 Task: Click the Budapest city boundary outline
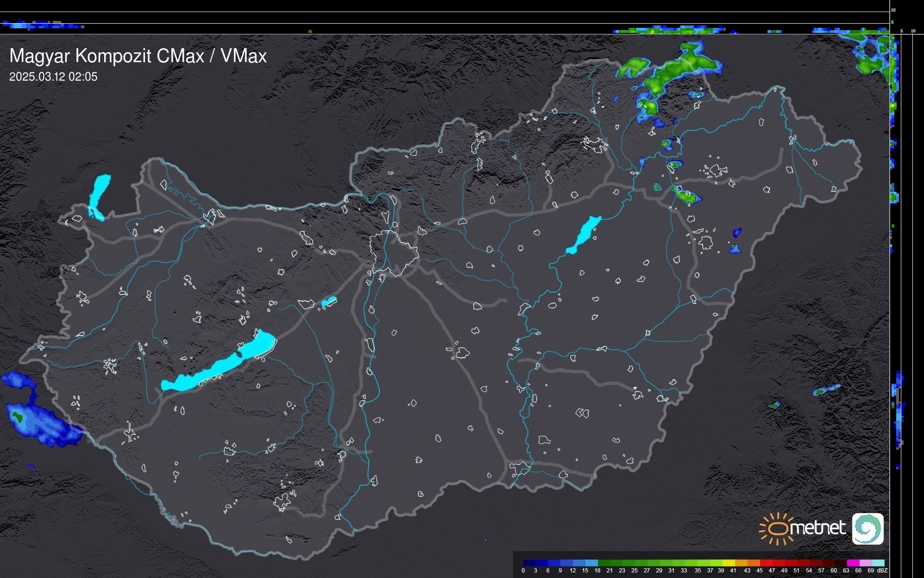coord(394,253)
